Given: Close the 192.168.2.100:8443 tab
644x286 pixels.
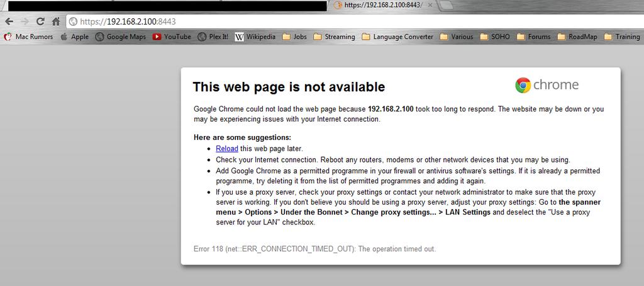Looking at the screenshot, I should point(430,5).
